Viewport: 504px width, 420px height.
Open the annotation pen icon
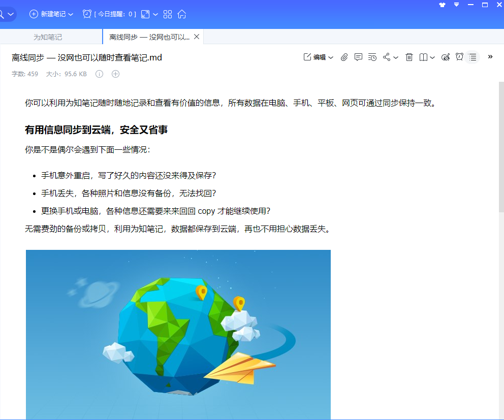(x=446, y=57)
